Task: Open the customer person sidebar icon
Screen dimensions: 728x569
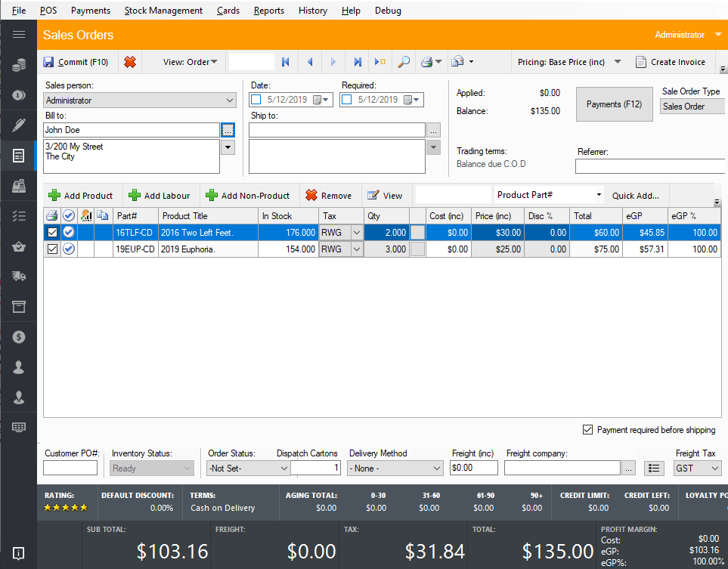Action: (x=19, y=367)
